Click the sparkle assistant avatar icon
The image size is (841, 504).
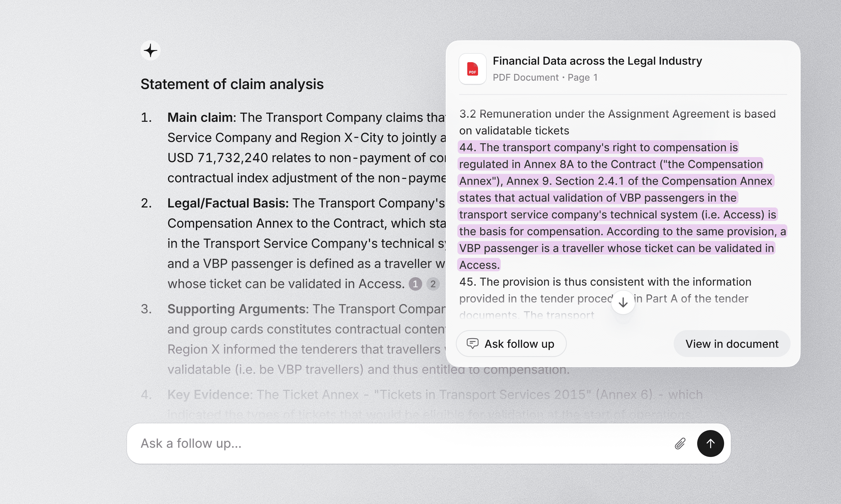point(150,51)
